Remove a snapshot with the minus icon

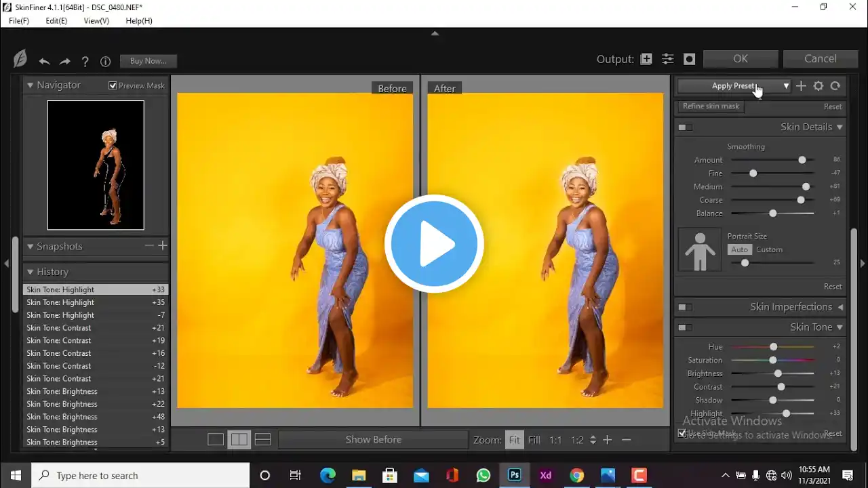[149, 246]
